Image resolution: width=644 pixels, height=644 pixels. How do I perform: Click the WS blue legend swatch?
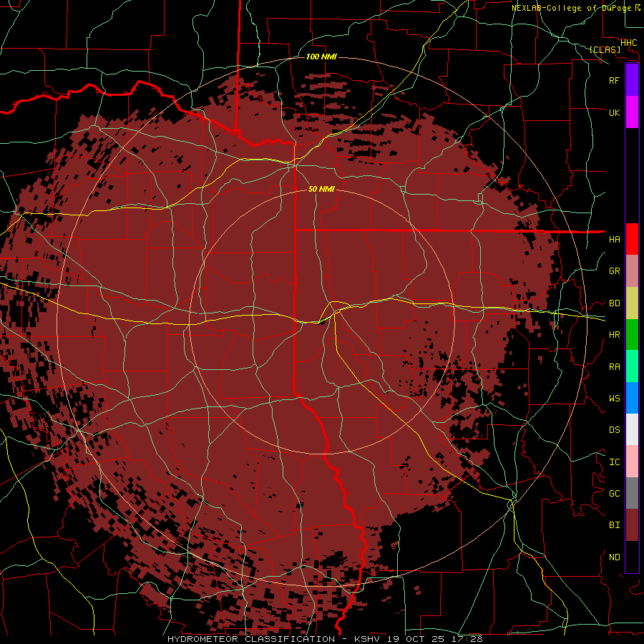(x=632, y=398)
